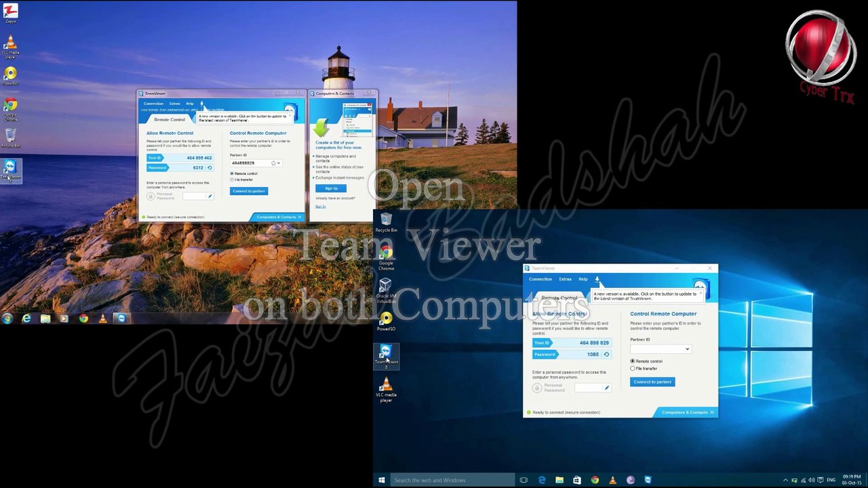This screenshot has width=868, height=488.
Task: Open VLC media player on Windows 7 desktop
Action: click(x=10, y=47)
